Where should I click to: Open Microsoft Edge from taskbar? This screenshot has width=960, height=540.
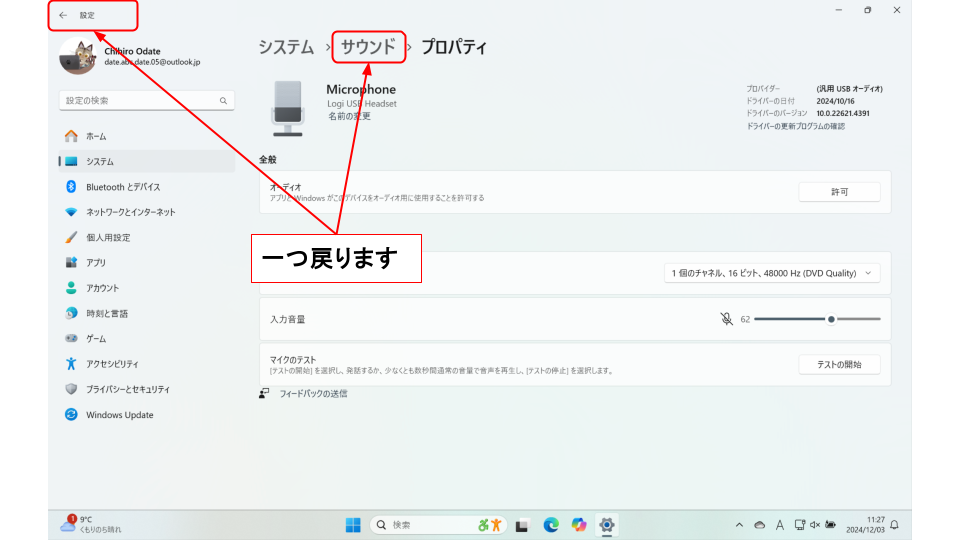pyautogui.click(x=551, y=525)
